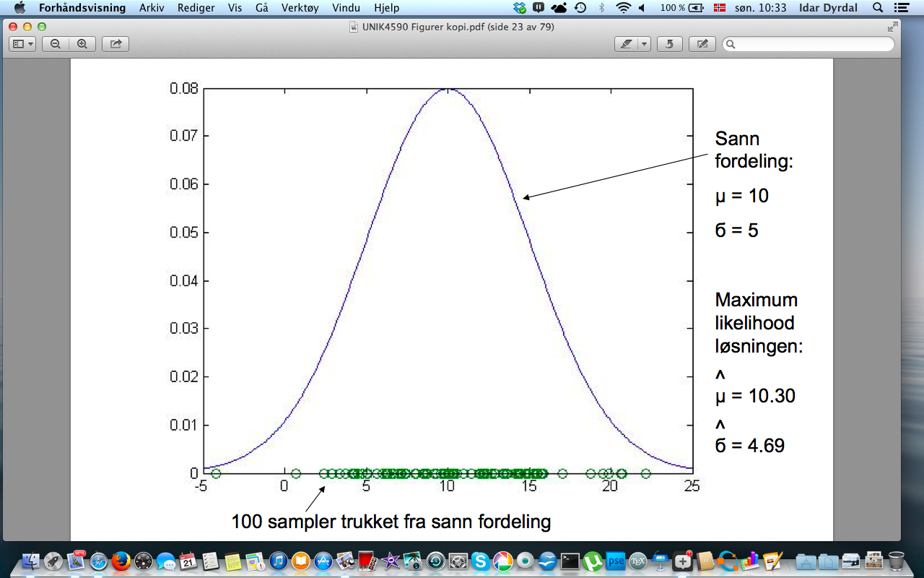This screenshot has height=578, width=924.
Task: Open the Share button in toolbar
Action: coord(115,44)
